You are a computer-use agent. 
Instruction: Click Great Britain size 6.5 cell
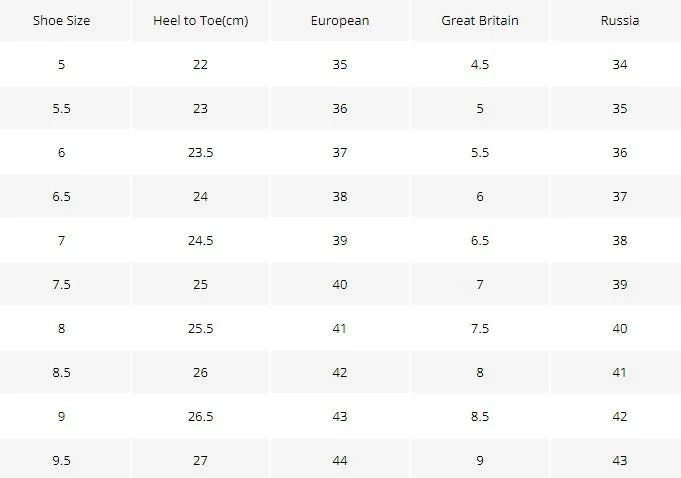[x=480, y=241]
